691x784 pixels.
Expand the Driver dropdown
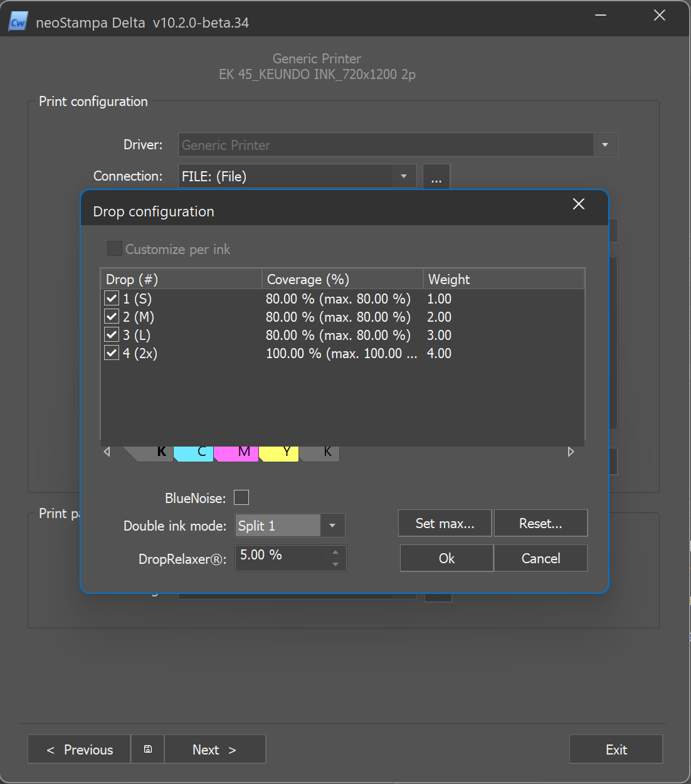[x=605, y=145]
